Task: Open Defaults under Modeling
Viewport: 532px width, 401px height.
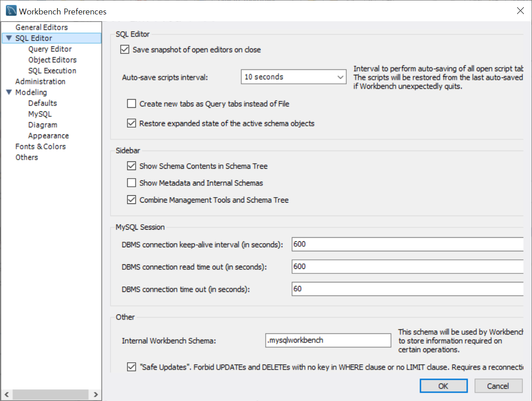Action: (x=42, y=103)
